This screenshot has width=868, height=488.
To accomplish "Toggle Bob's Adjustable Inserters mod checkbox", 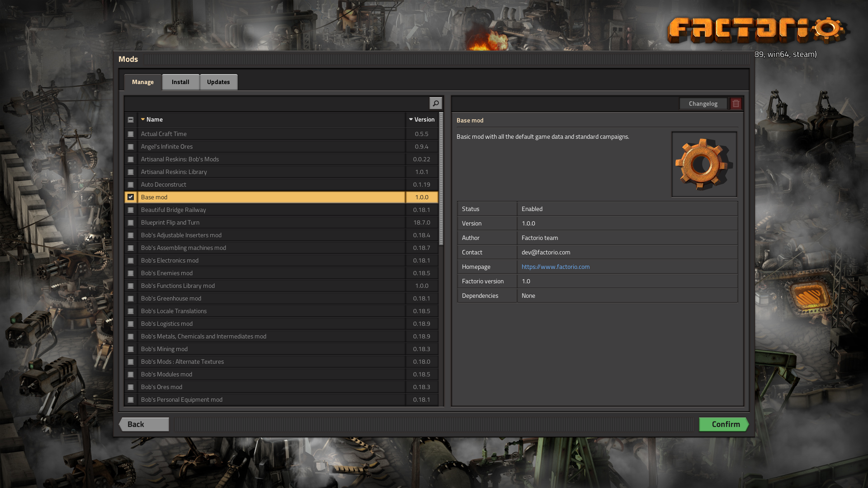I will [131, 235].
